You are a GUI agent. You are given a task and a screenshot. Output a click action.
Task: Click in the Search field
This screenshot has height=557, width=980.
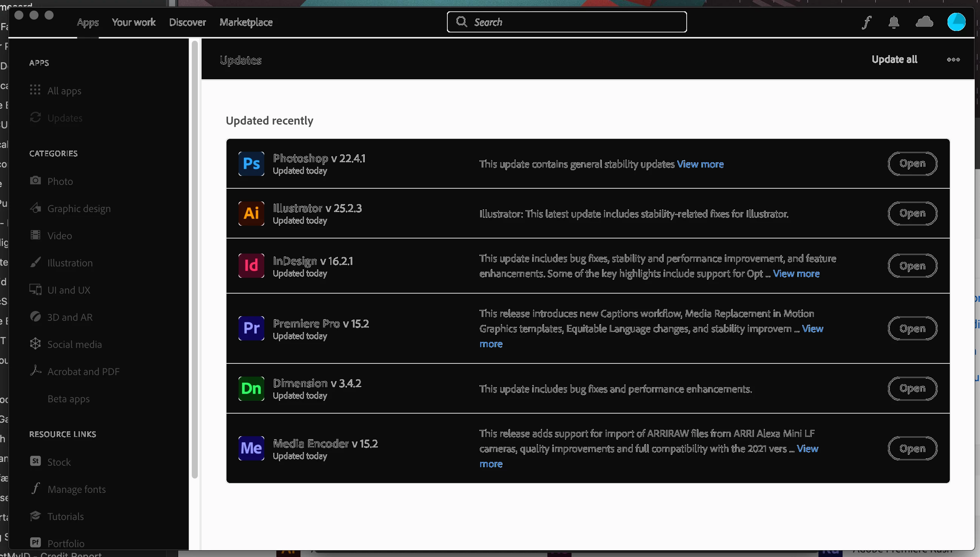[x=574, y=22]
